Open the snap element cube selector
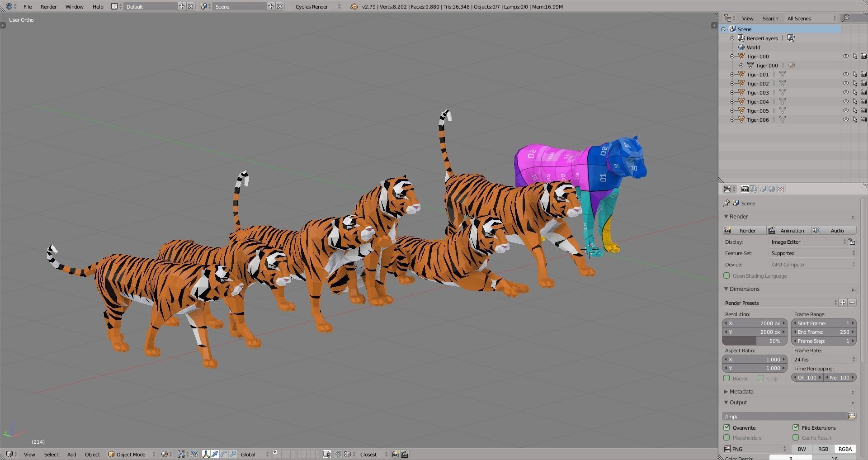The image size is (868, 460). click(349, 454)
